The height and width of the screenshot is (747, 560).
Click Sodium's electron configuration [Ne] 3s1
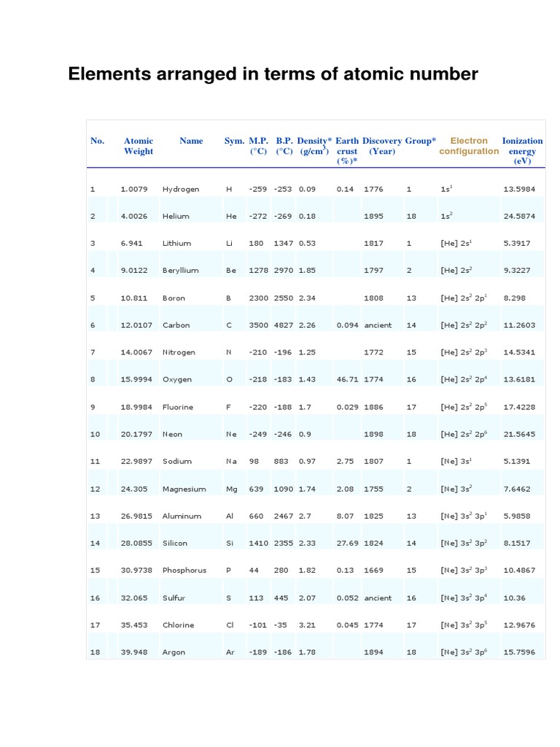coord(456,461)
